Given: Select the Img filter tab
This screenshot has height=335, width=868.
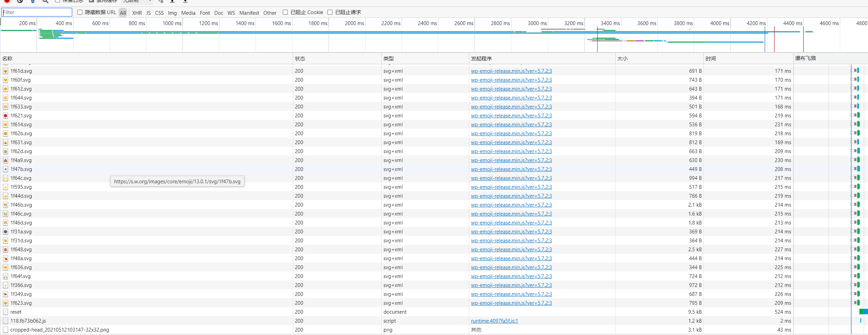Looking at the screenshot, I should [x=172, y=13].
